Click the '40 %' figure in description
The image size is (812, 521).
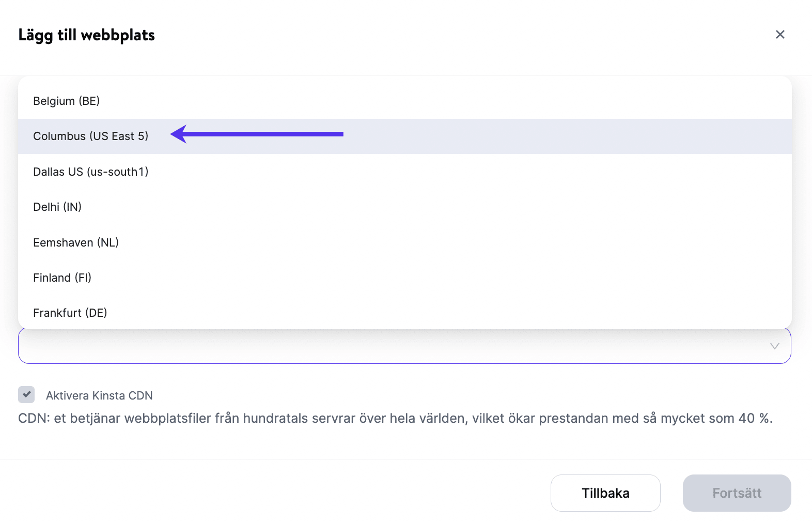pyautogui.click(x=755, y=419)
